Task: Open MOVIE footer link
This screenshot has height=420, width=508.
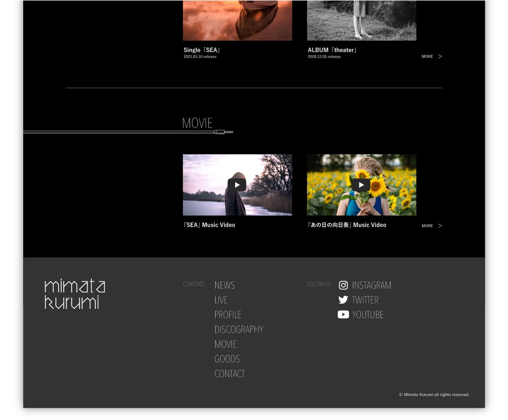Action: (x=225, y=344)
